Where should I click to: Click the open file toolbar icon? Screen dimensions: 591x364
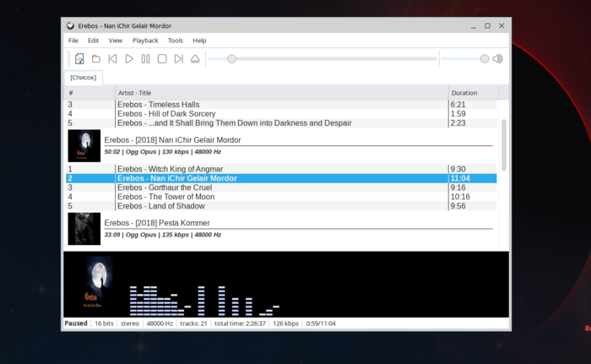click(79, 59)
